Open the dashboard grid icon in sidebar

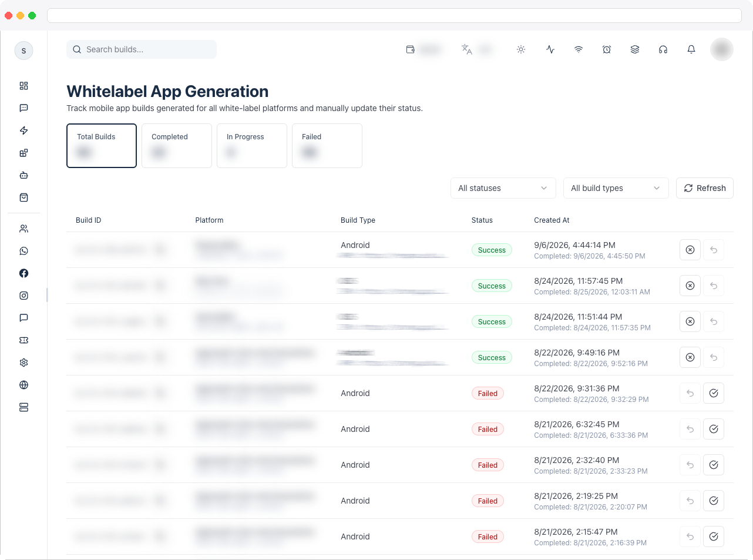(x=23, y=86)
